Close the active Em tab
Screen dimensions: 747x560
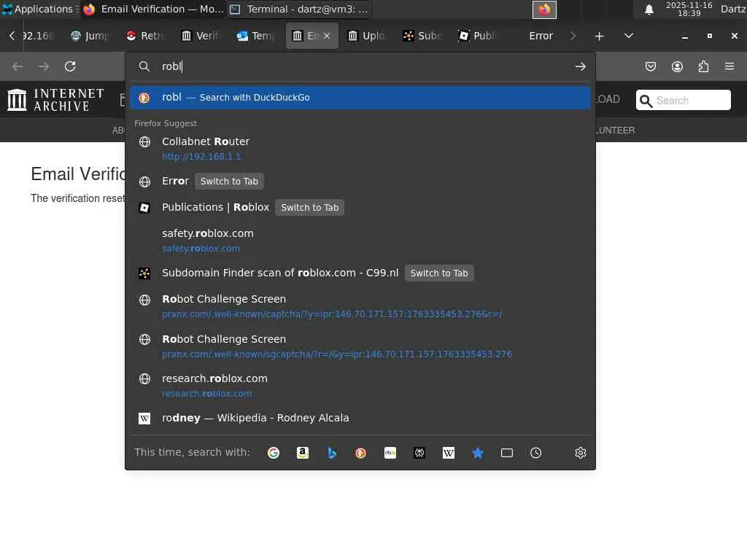(x=327, y=36)
